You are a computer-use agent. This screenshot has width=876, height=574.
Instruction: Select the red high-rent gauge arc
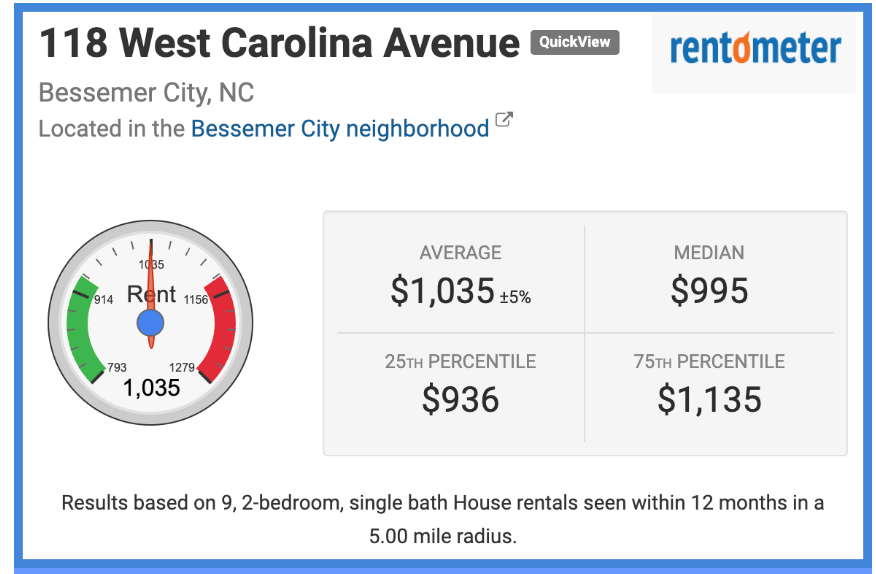tap(220, 328)
